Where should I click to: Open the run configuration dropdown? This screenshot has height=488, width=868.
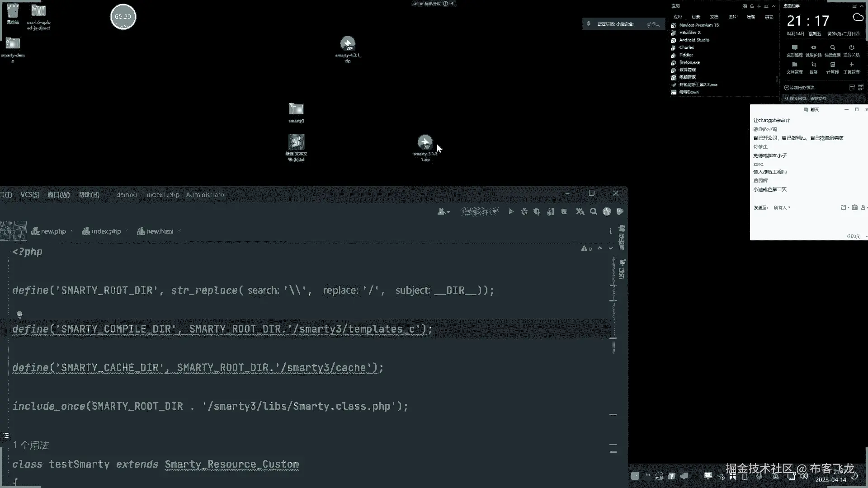(479, 211)
